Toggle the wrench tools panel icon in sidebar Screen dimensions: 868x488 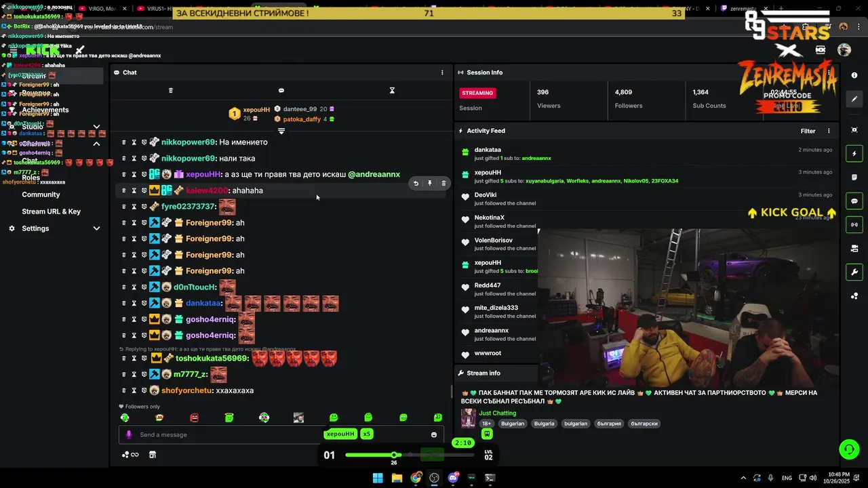[854, 272]
